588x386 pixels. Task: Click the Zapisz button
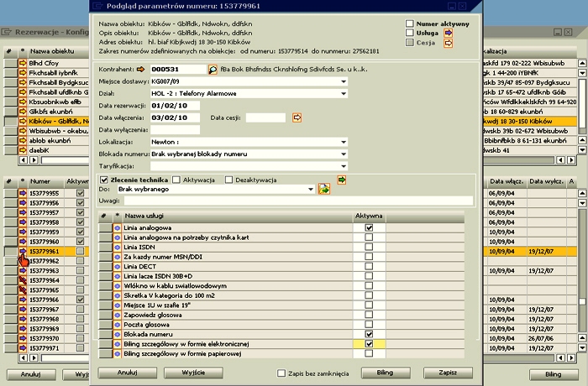[x=448, y=373]
